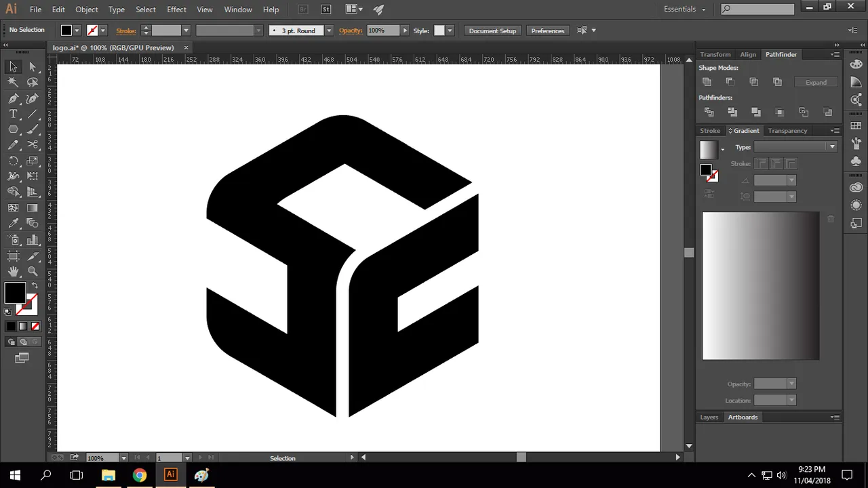Select the Free Transform tool
This screenshot has height=488, width=868.
tap(33, 176)
